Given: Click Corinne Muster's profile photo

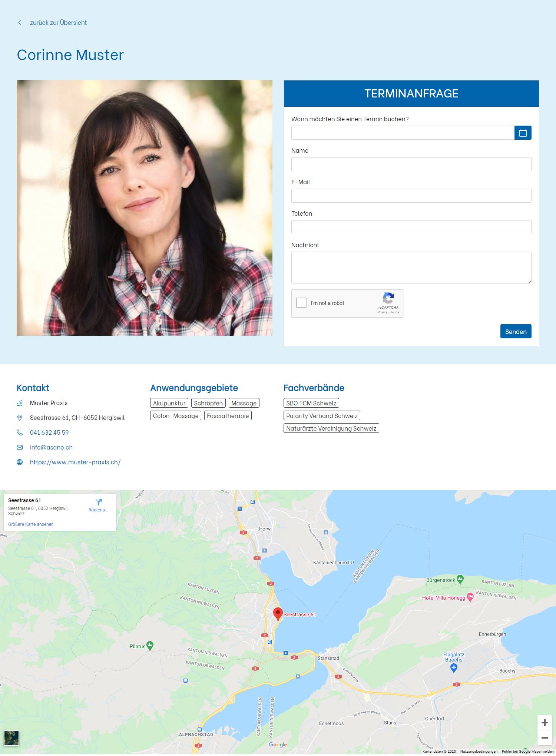Looking at the screenshot, I should click(145, 208).
